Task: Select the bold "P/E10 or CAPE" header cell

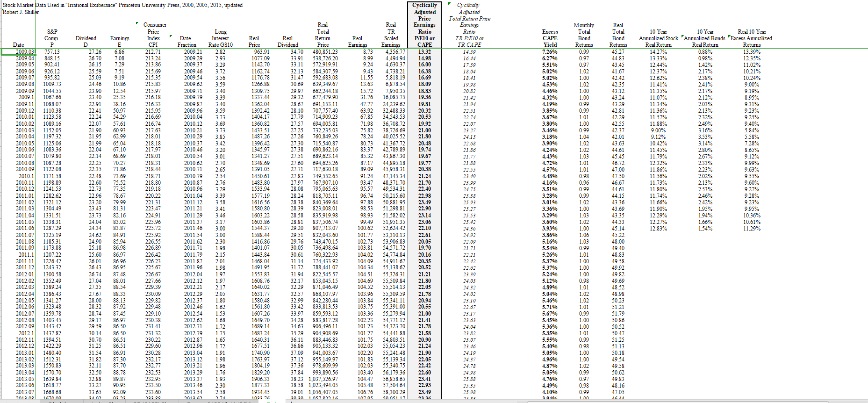Action: coord(424,42)
